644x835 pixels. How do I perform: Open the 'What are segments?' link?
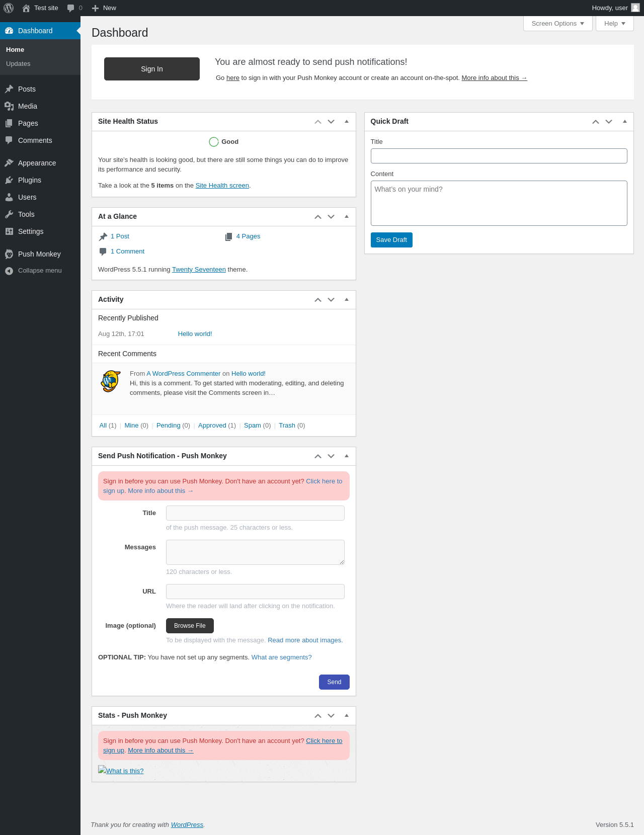(x=282, y=657)
